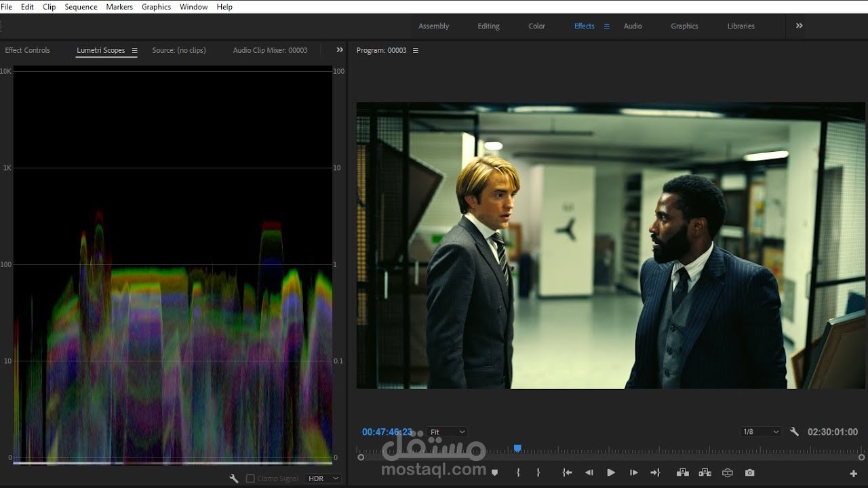Viewport: 868px width, 488px height.
Task: Open the Effects workspace hamburger menu
Action: (x=607, y=26)
